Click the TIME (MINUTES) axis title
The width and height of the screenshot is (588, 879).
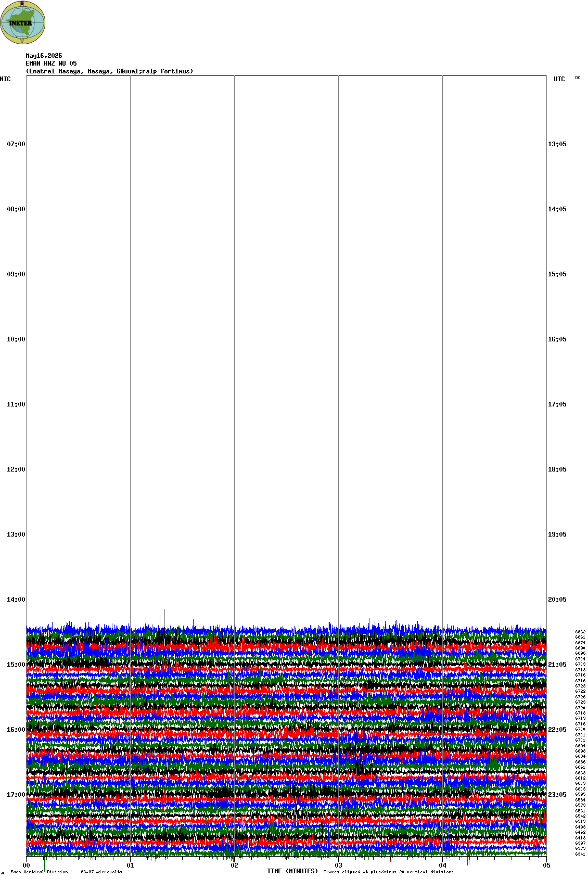(292, 871)
